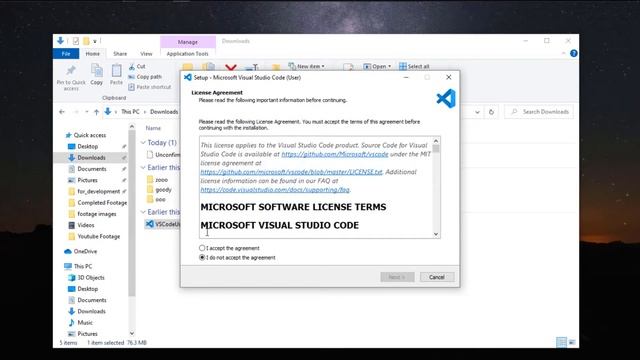Image resolution: width=640 pixels, height=360 pixels.
Task: Select Music under This PC
Action: pyautogui.click(x=85, y=322)
